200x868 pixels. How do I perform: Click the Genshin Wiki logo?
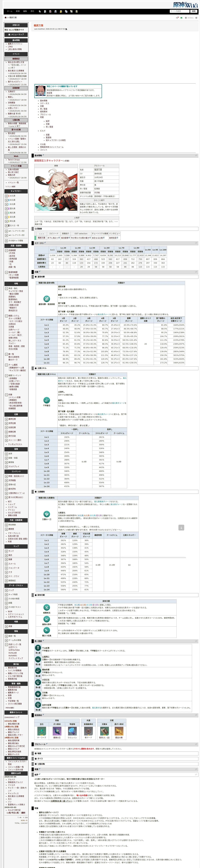click(x=185, y=5)
